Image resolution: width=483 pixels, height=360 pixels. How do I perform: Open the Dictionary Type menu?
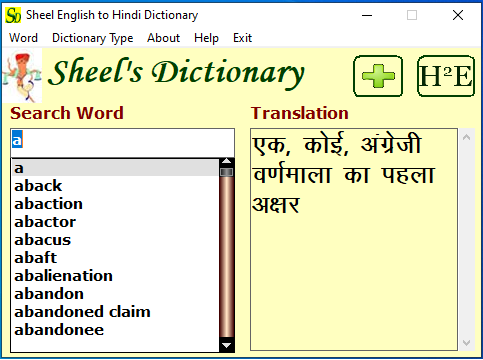[93, 38]
